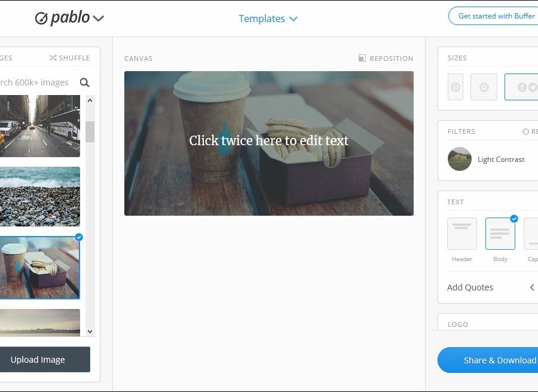Enable the Header text block
Image resolution: width=538 pixels, height=392 pixels.
(462, 234)
